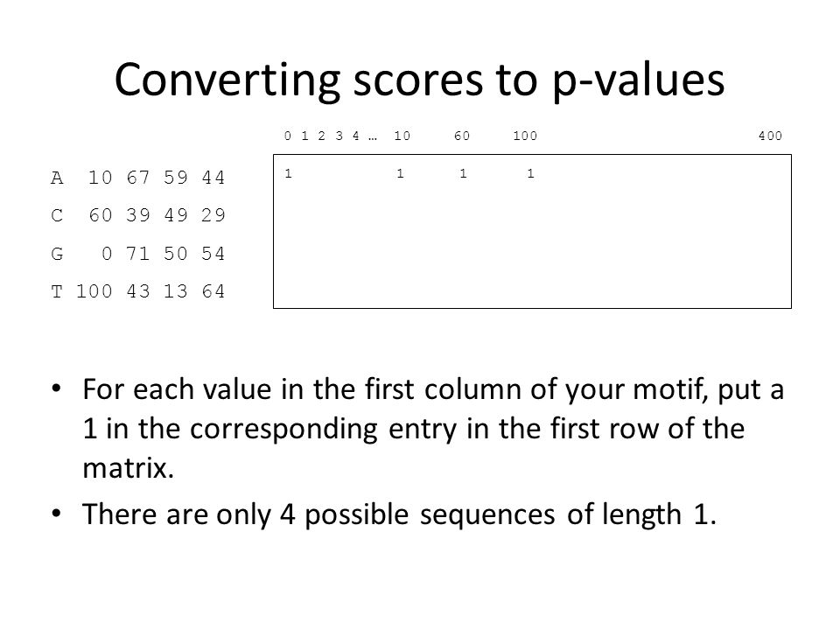Click the value 67 in row A

138,178
